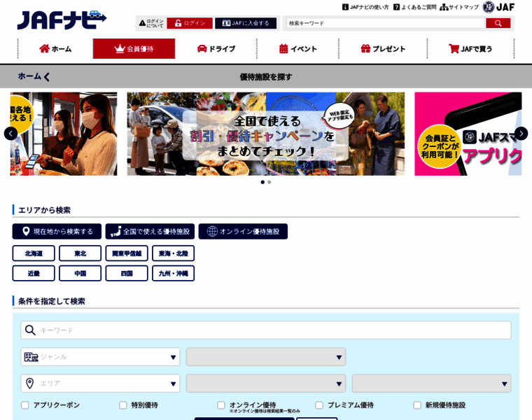Choose the 近畿 area button
This screenshot has height=420, width=532.
34,274
